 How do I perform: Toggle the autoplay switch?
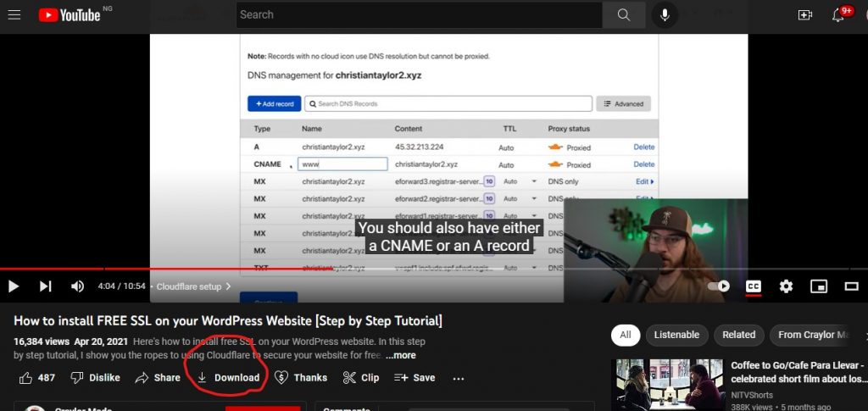coord(719,286)
